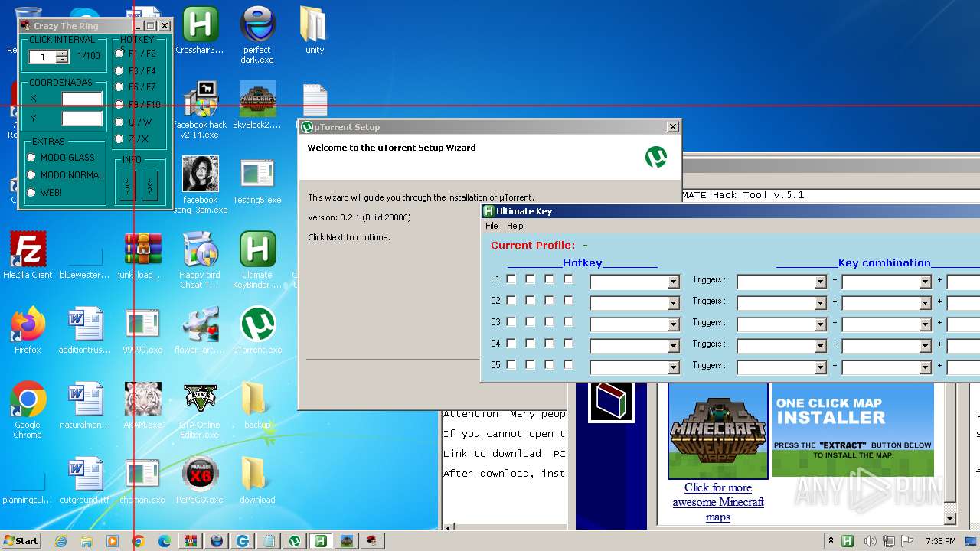Click the X coordinate input field
The width and height of the screenshot is (980, 551).
tap(82, 98)
